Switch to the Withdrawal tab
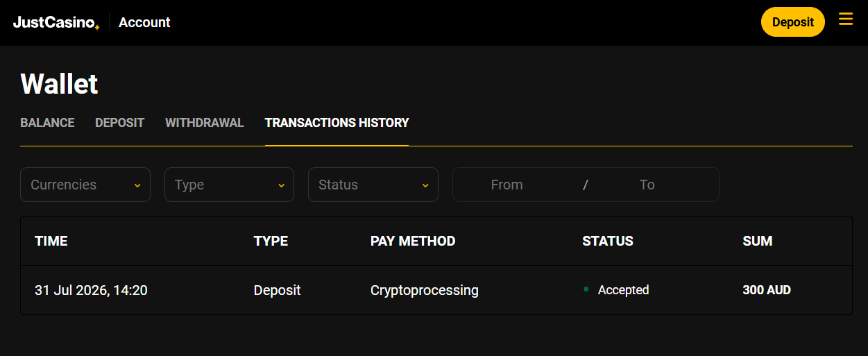 point(205,123)
